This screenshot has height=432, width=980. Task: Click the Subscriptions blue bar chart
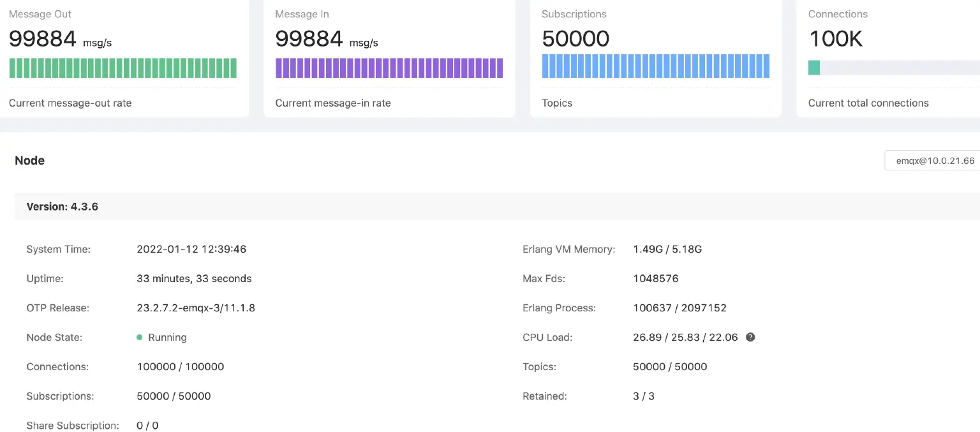tap(656, 66)
